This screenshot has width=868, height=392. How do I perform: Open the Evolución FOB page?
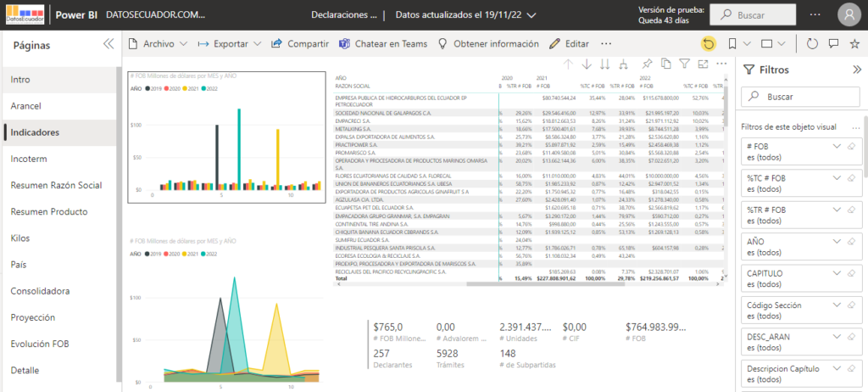[x=58, y=344]
